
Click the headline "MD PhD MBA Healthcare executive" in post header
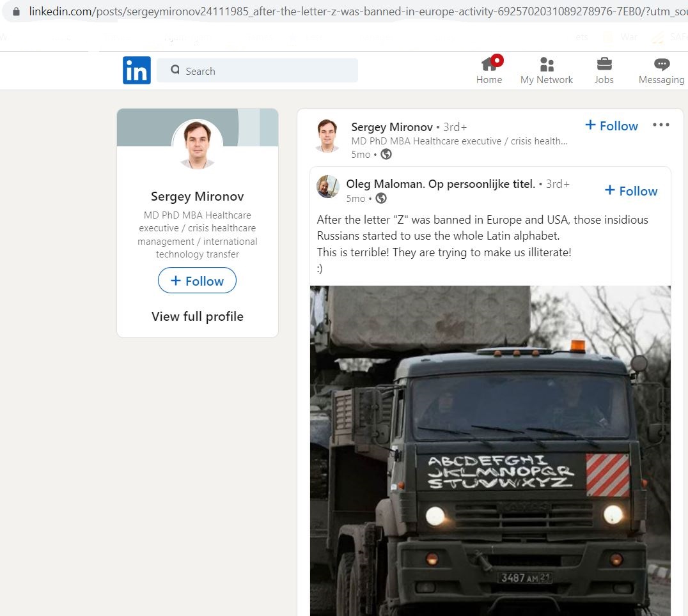coord(459,141)
